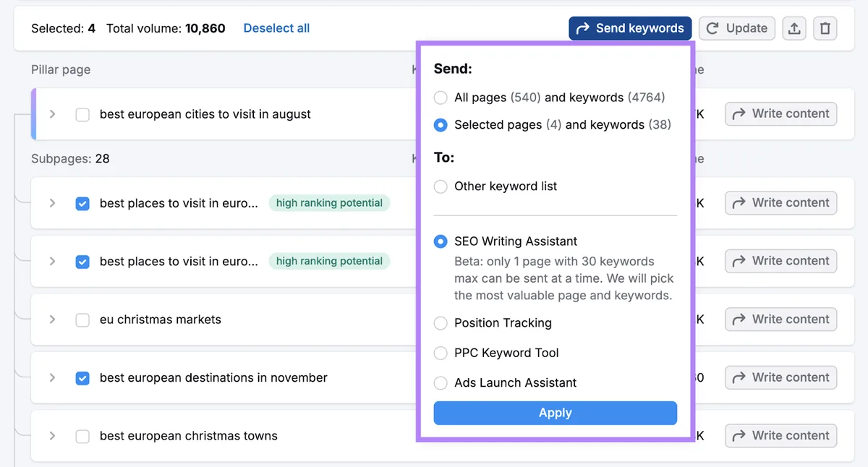Choose PPC Keyword Tool radio option
868x467 pixels.
point(441,353)
